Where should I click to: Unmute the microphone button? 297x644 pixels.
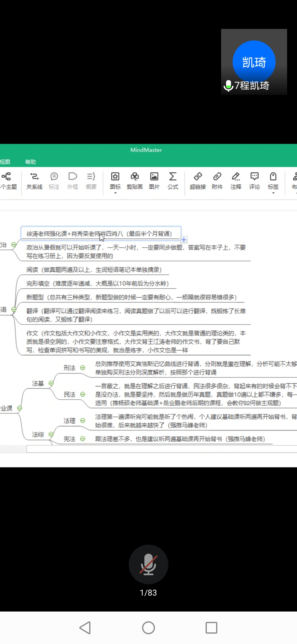click(x=148, y=564)
